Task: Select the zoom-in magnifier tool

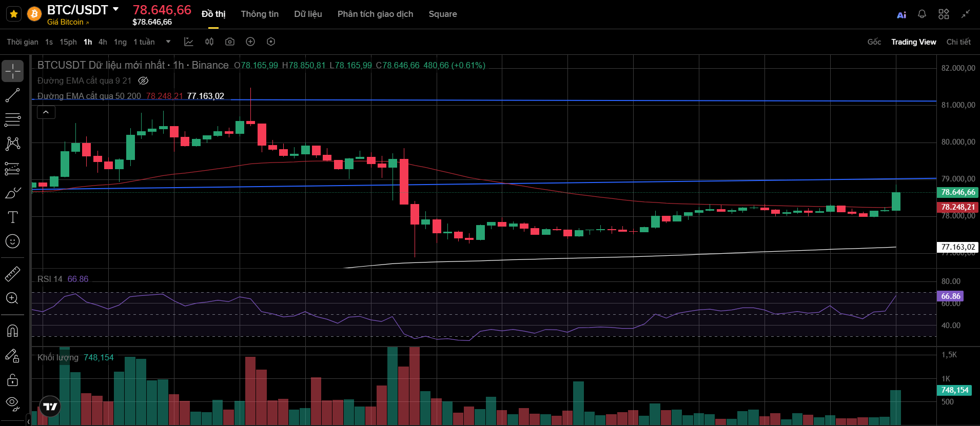Action: coord(13,298)
